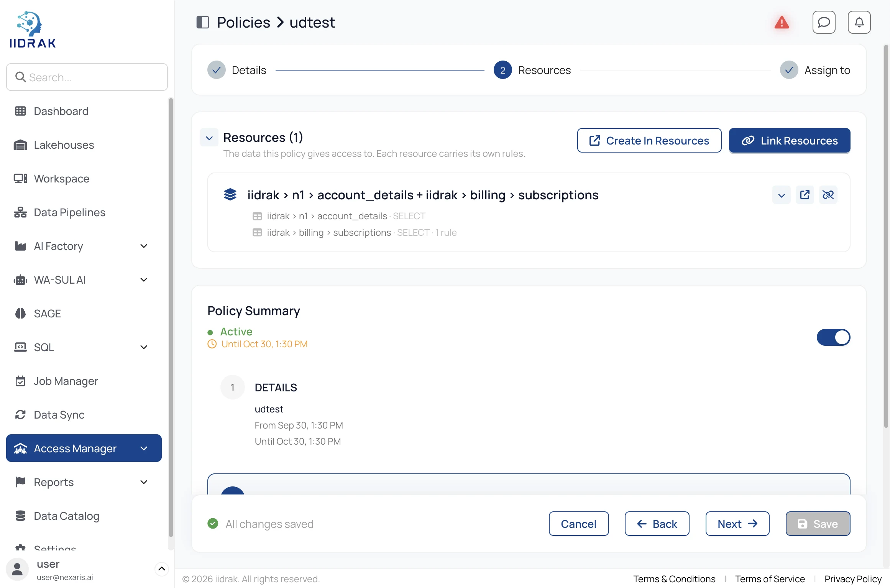Click the main page vertical scrollbar
The width and height of the screenshot is (890, 588).
[x=886, y=236]
